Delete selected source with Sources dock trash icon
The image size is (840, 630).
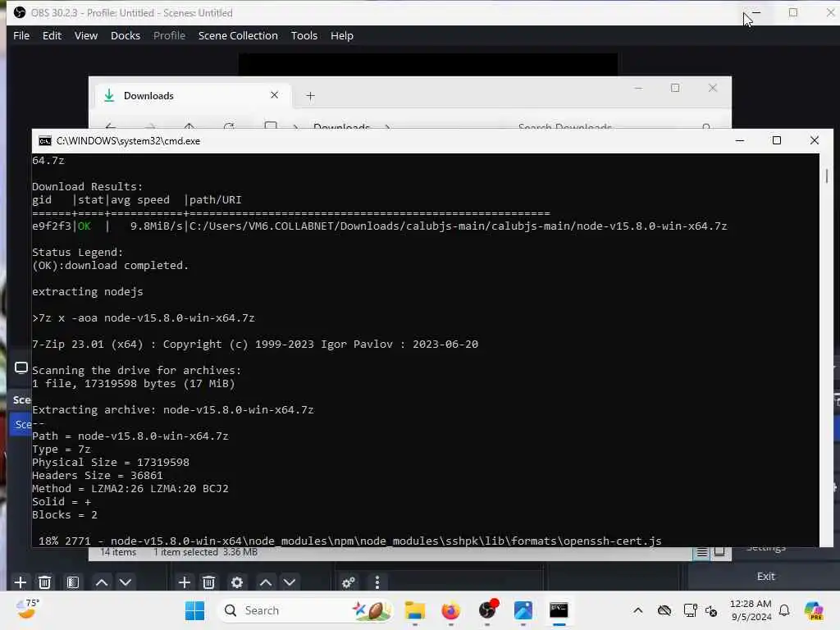pos(209,582)
